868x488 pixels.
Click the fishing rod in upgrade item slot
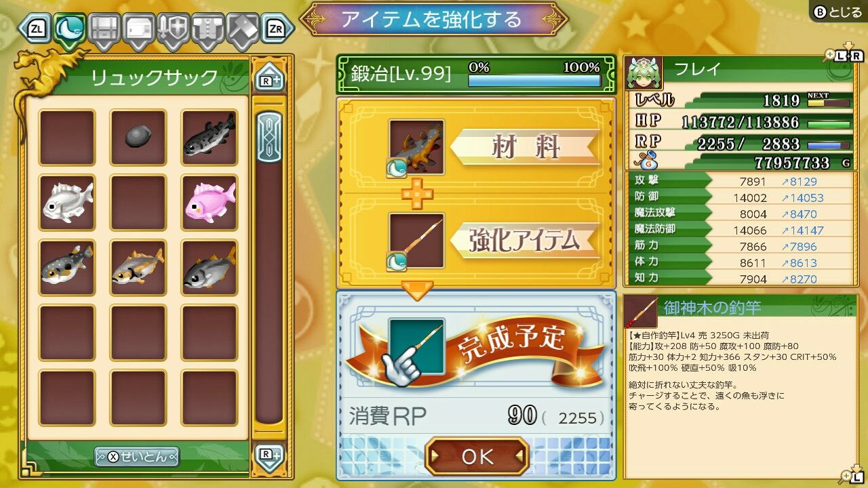[416, 241]
